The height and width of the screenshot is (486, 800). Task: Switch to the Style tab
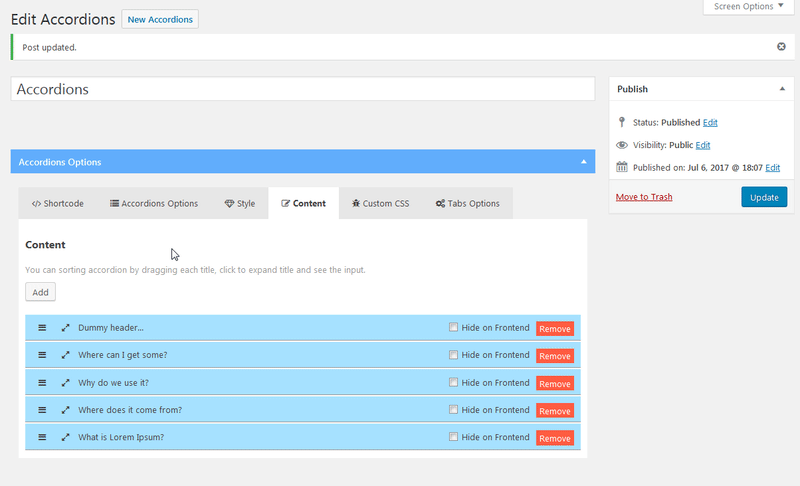coord(240,204)
